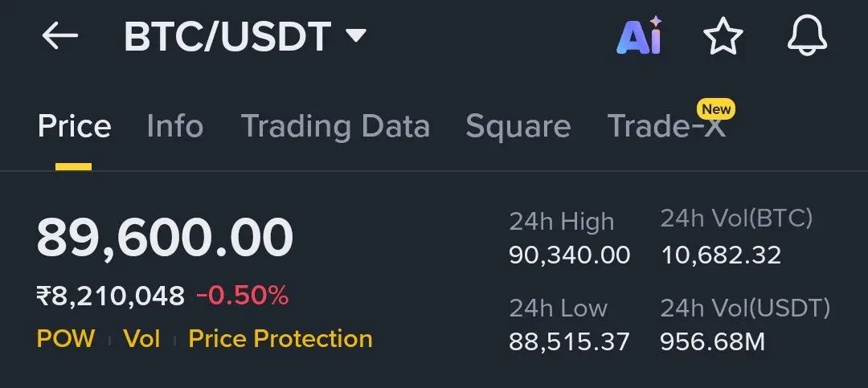Open Price Protection details
This screenshot has height=388, width=868.
pos(280,339)
